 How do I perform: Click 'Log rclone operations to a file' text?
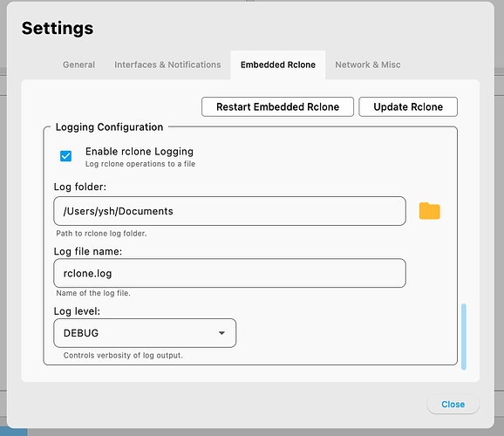click(x=140, y=164)
